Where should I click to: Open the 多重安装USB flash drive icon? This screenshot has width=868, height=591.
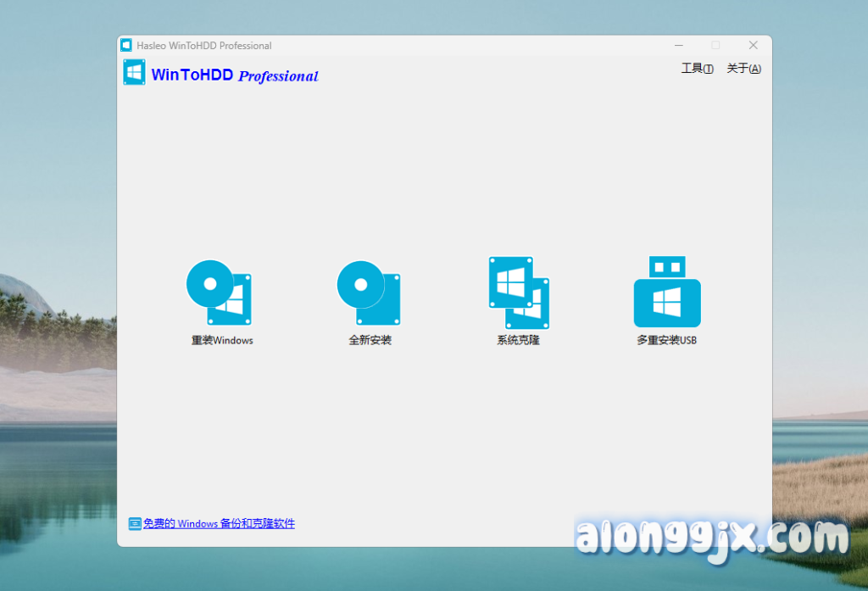(x=667, y=293)
